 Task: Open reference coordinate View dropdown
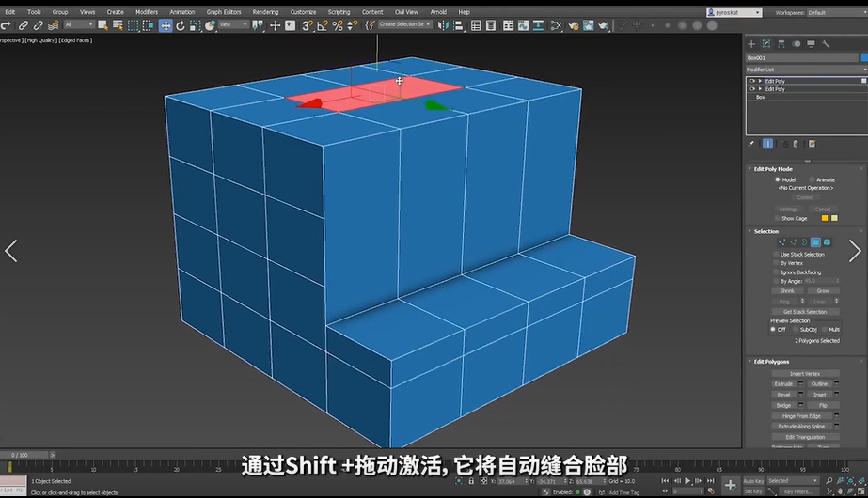pyautogui.click(x=233, y=24)
